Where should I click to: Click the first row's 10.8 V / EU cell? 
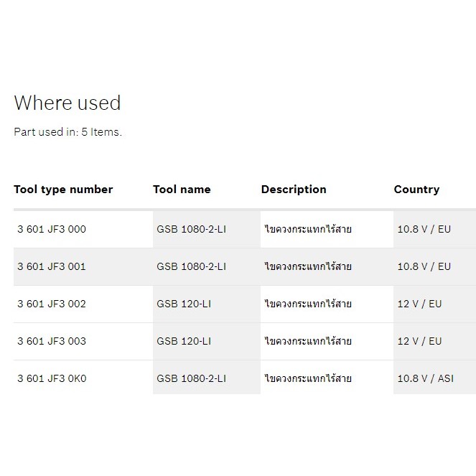[x=424, y=229]
